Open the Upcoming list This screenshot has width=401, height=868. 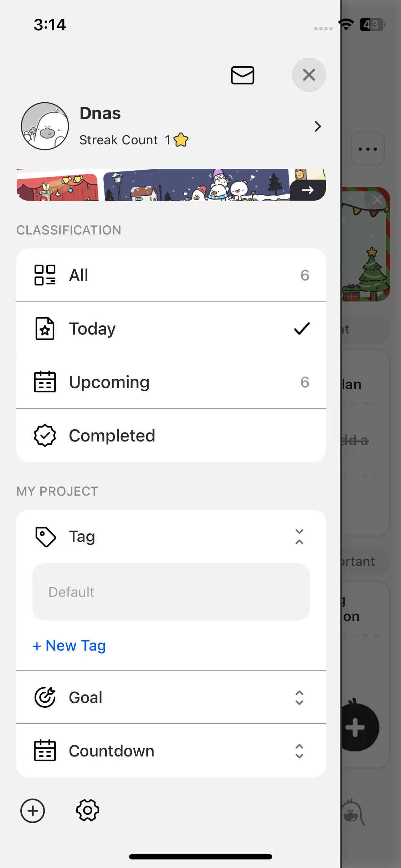click(171, 382)
